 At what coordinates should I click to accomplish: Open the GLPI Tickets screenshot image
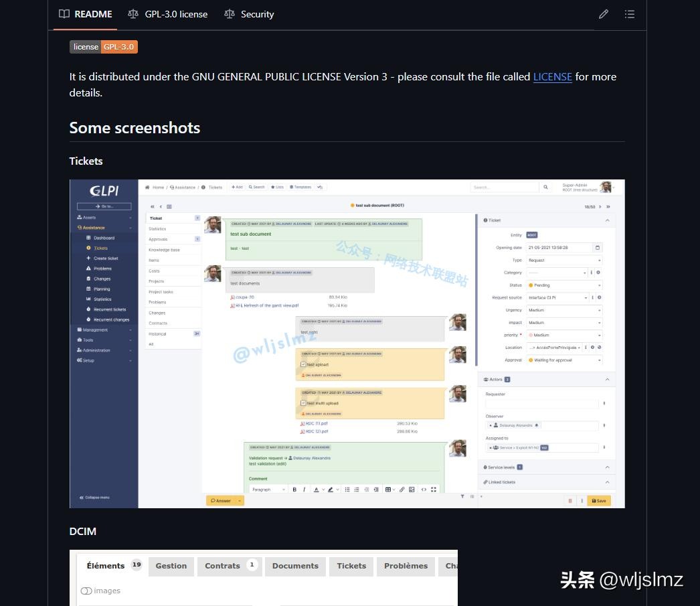[x=347, y=344]
